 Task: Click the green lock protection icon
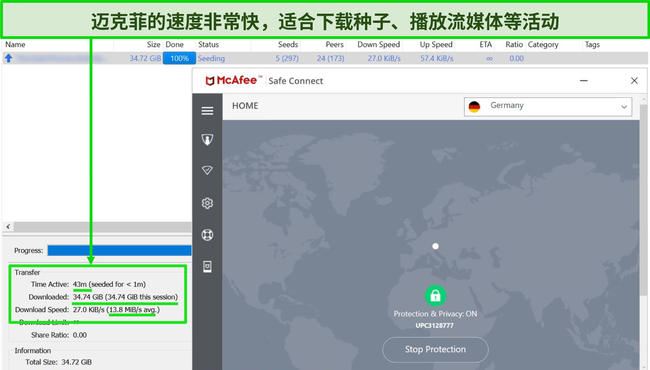435,295
